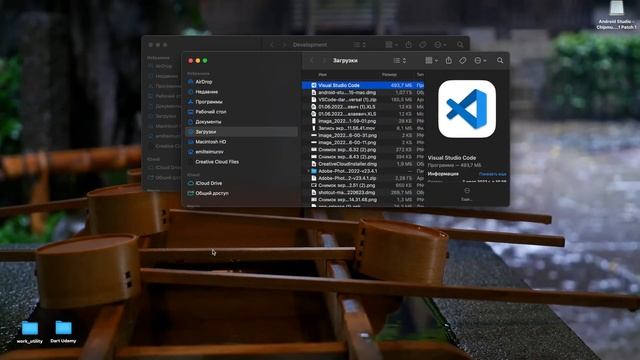Click the Adobe-Phot folder icon in list
This screenshot has width=640, height=360.
(314, 171)
